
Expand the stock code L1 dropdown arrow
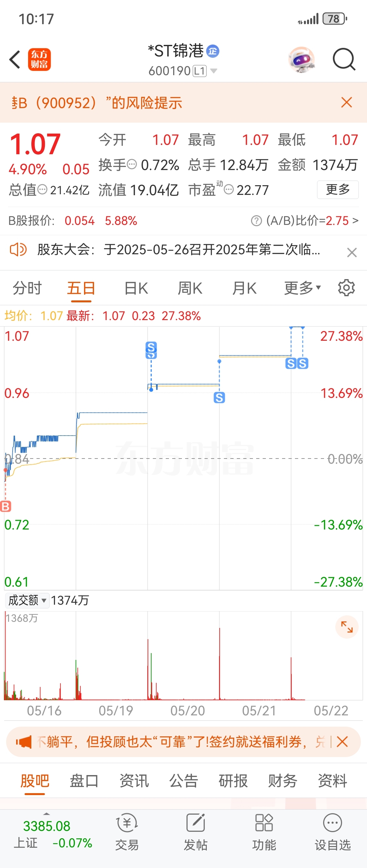pyautogui.click(x=214, y=71)
